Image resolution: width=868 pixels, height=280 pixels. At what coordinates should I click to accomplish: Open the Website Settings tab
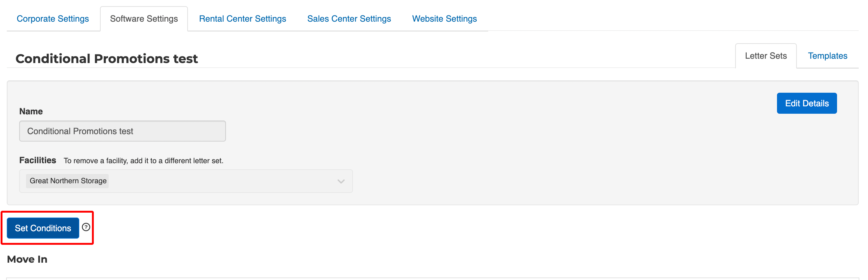pyautogui.click(x=444, y=19)
